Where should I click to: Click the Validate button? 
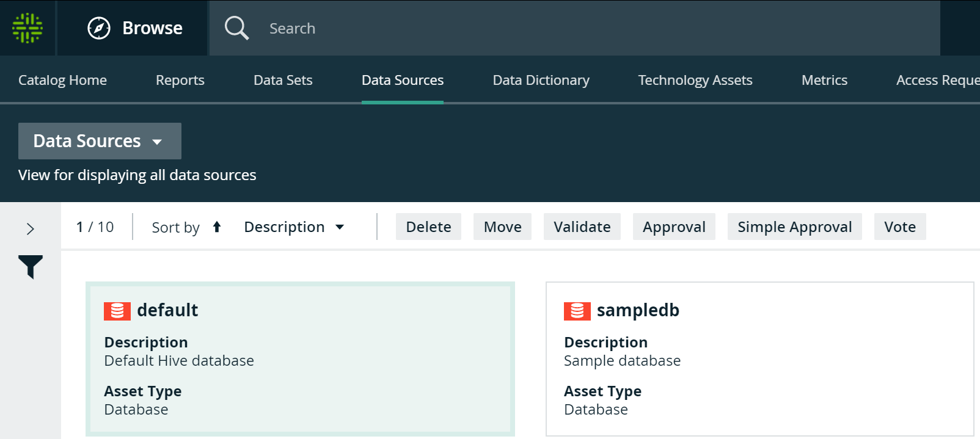[x=582, y=227]
